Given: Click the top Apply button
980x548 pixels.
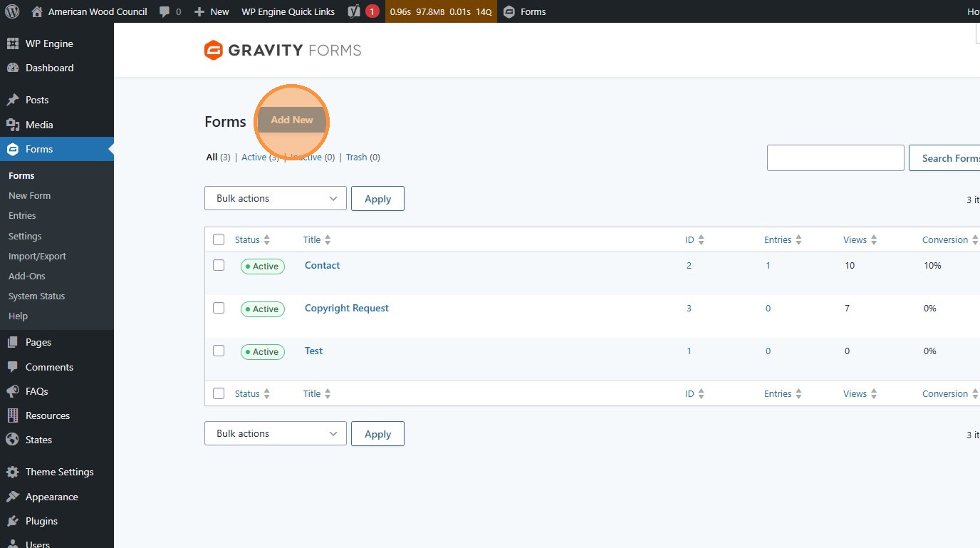Looking at the screenshot, I should click(377, 198).
